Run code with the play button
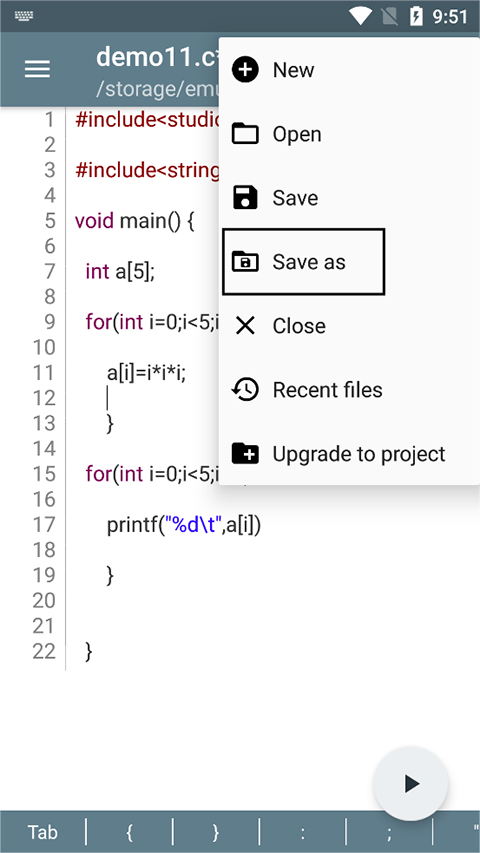Viewport: 480px width, 853px height. click(x=411, y=783)
